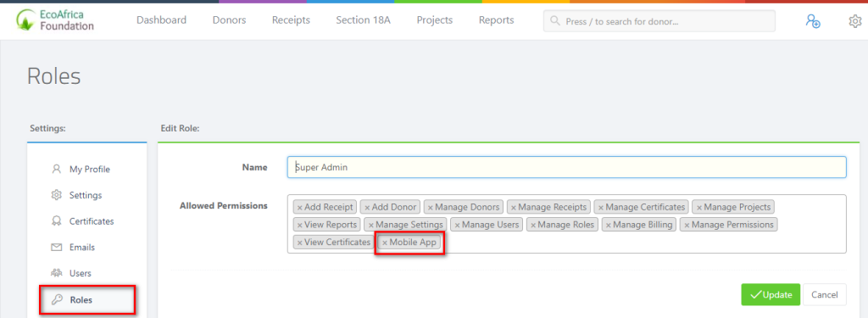Remove the Add Receipt permission tag
This screenshot has height=318, width=868.
[x=299, y=207]
